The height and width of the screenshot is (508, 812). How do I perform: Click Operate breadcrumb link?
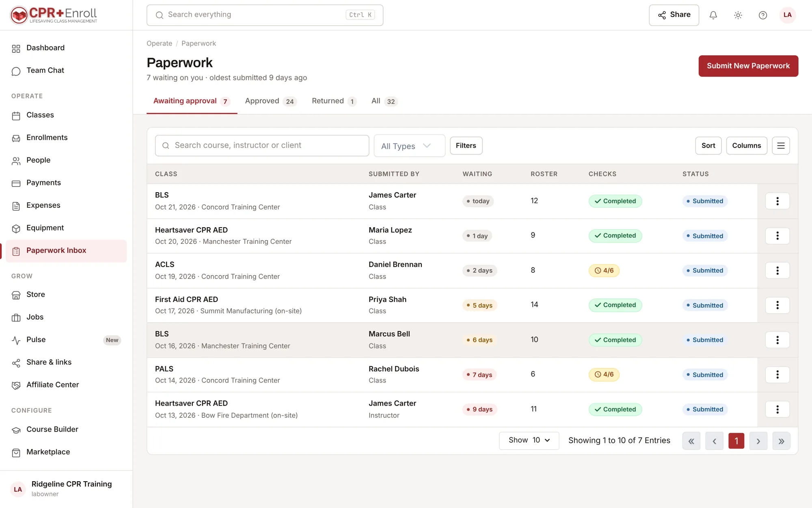(x=159, y=43)
